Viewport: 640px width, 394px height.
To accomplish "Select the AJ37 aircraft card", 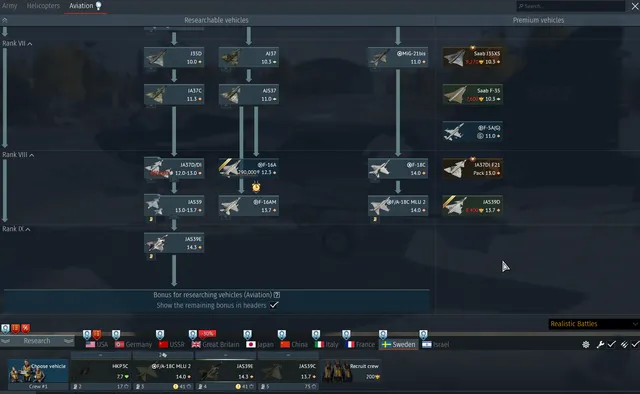I will [x=249, y=57].
